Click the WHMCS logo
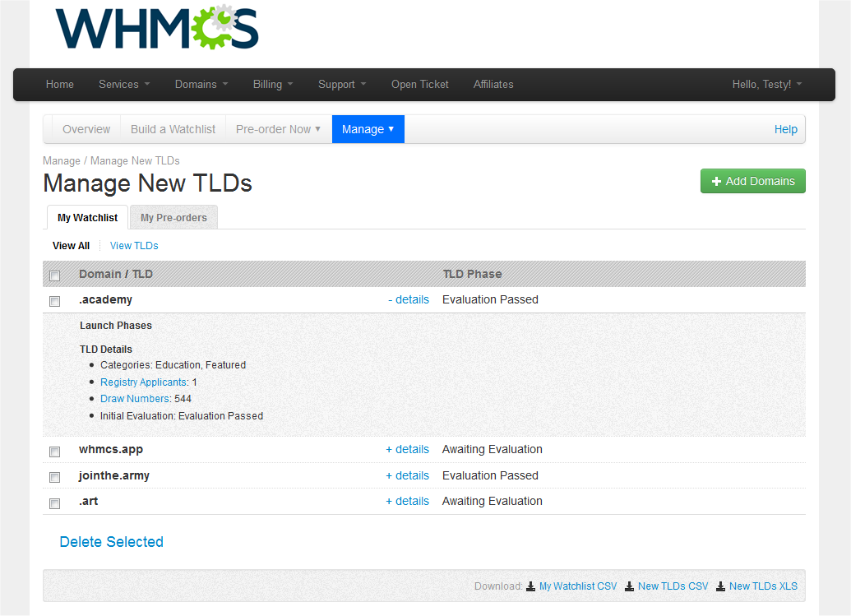Image resolution: width=851 pixels, height=616 pixels. pos(157,27)
